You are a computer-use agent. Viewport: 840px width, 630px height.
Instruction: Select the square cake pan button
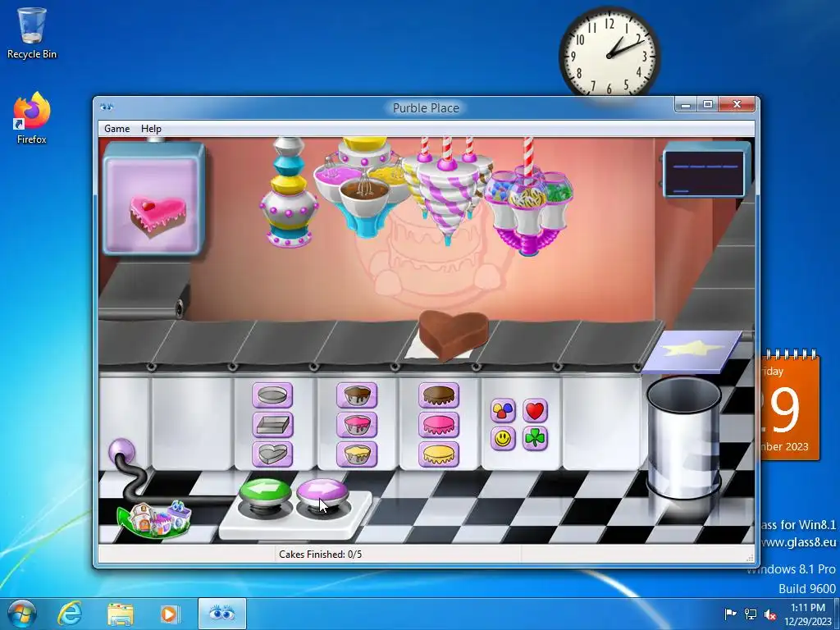(x=272, y=425)
